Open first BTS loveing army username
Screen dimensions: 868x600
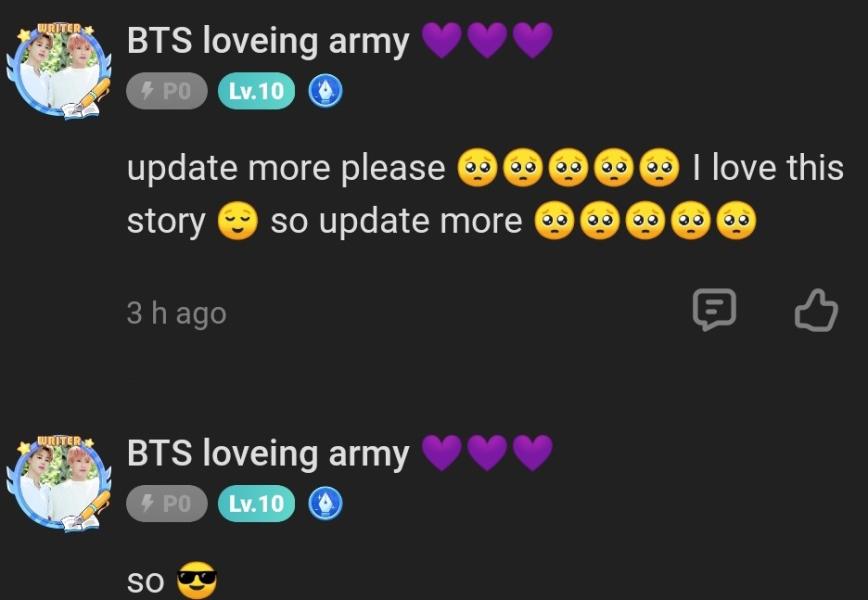click(268, 41)
